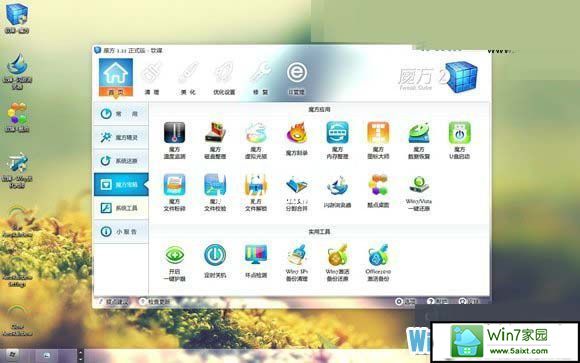Select 小报告 in the sidebar
580x363 pixels.
click(x=121, y=232)
